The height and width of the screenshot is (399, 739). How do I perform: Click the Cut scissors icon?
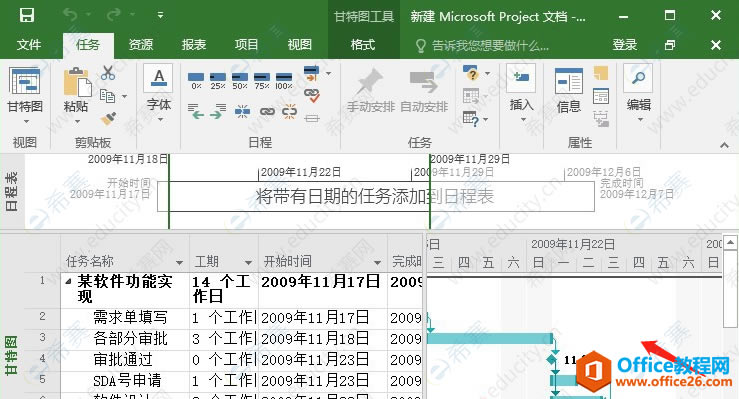tap(108, 73)
